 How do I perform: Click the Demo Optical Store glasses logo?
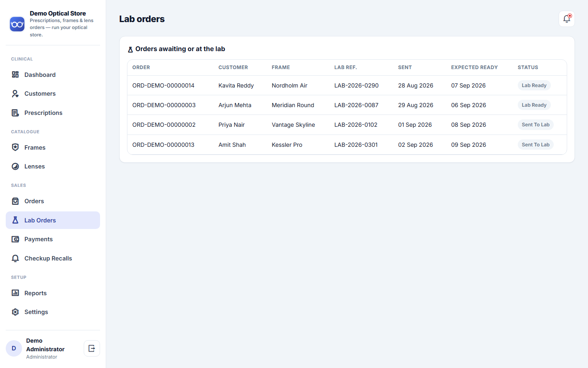click(x=17, y=24)
